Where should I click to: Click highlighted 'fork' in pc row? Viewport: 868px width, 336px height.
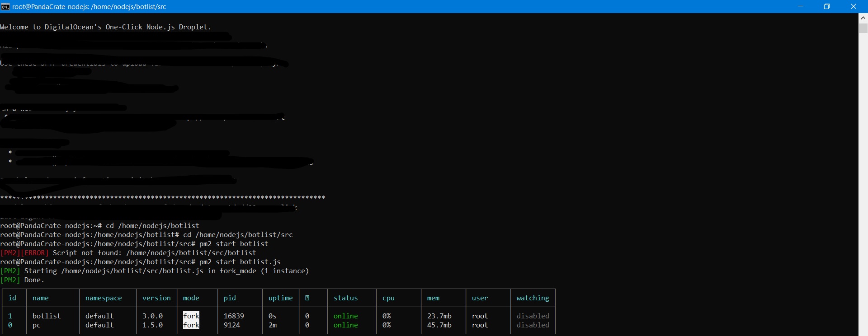[x=191, y=325]
